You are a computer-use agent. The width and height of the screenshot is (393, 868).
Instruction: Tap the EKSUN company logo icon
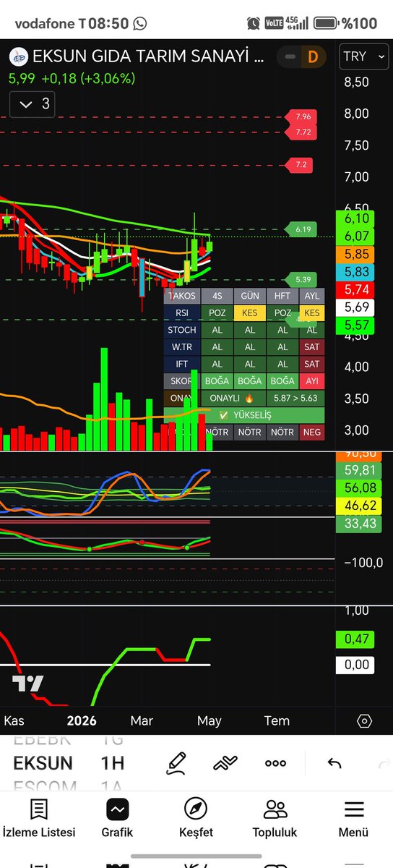click(x=18, y=56)
